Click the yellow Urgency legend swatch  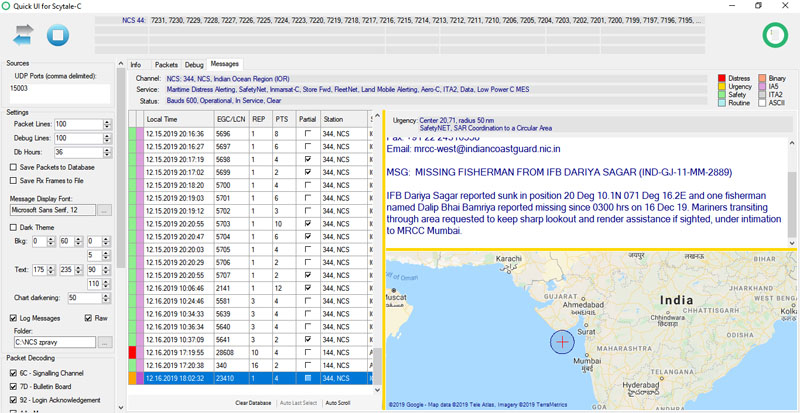click(x=721, y=87)
